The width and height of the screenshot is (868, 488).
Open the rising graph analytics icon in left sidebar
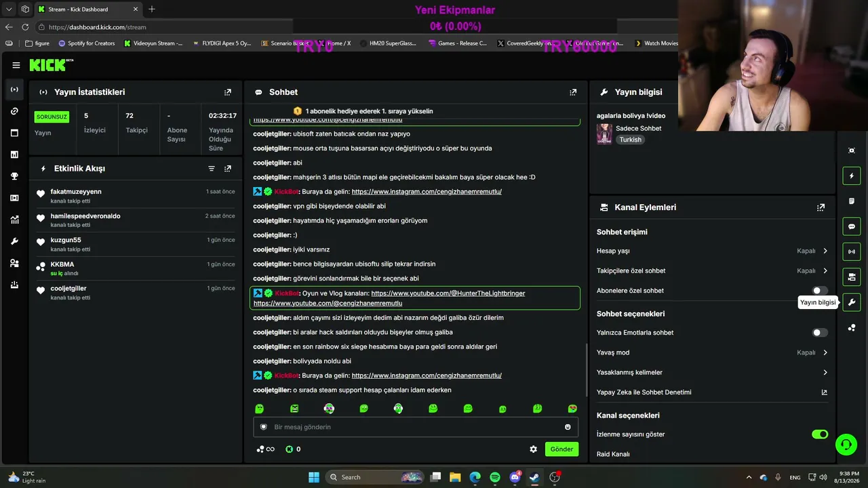[x=14, y=220]
